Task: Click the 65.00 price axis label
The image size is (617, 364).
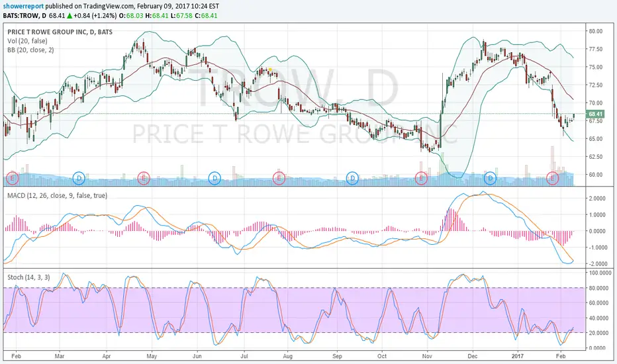Action: pos(595,138)
